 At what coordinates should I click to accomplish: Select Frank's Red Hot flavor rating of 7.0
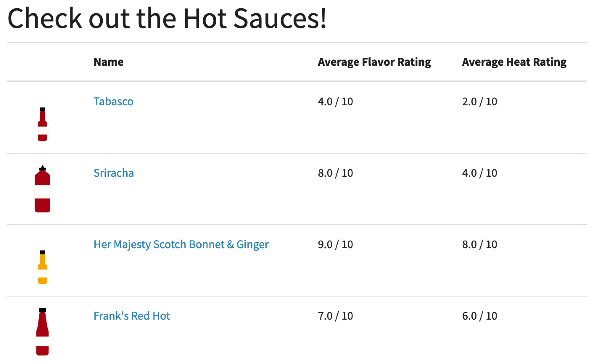coord(336,316)
